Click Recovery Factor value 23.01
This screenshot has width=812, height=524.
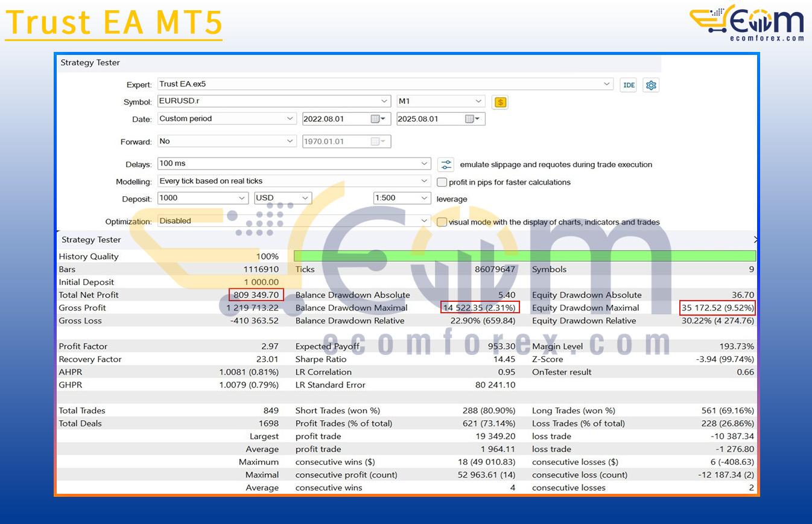coord(268,359)
